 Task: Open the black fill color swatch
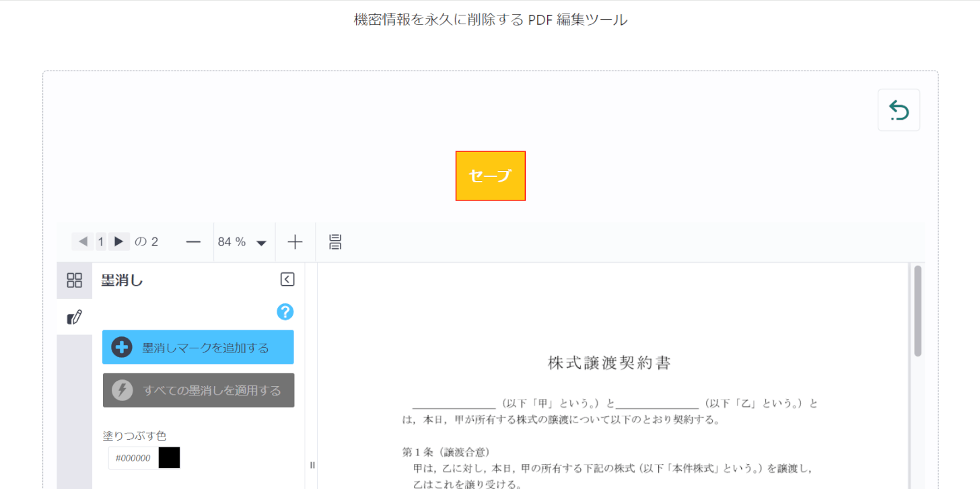[x=170, y=458]
